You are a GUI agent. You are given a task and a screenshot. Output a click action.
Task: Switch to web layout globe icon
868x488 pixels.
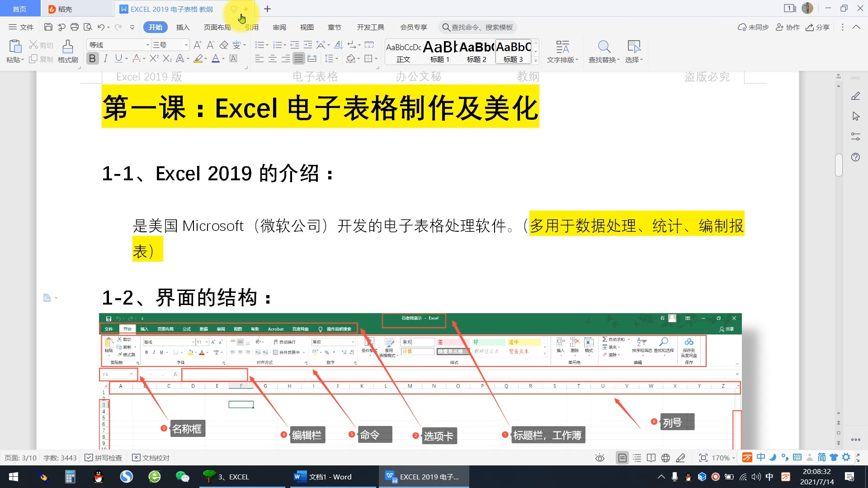(x=665, y=458)
